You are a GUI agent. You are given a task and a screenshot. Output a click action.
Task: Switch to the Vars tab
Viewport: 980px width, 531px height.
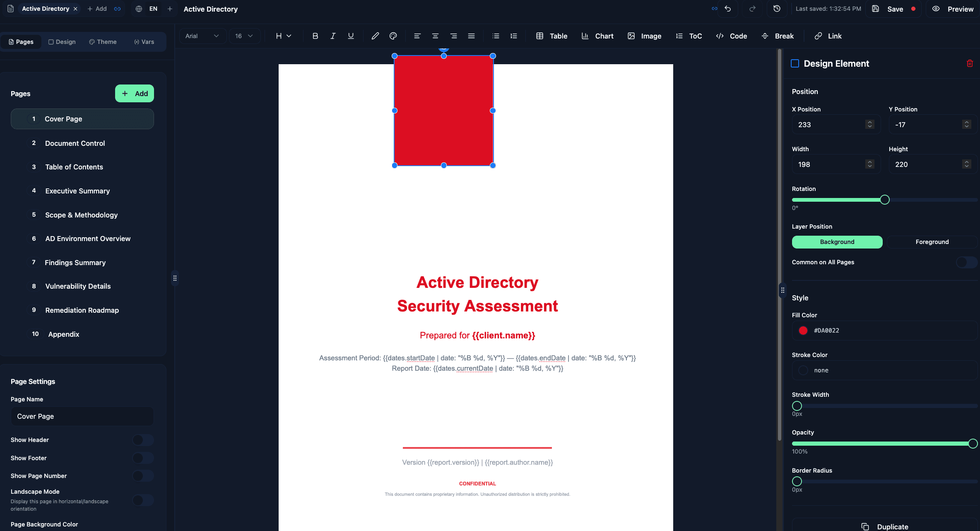click(144, 42)
